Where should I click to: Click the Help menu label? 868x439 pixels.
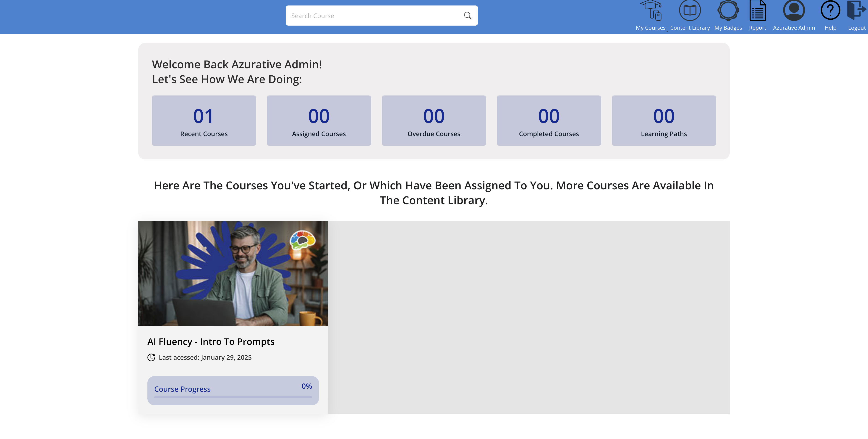tap(830, 28)
